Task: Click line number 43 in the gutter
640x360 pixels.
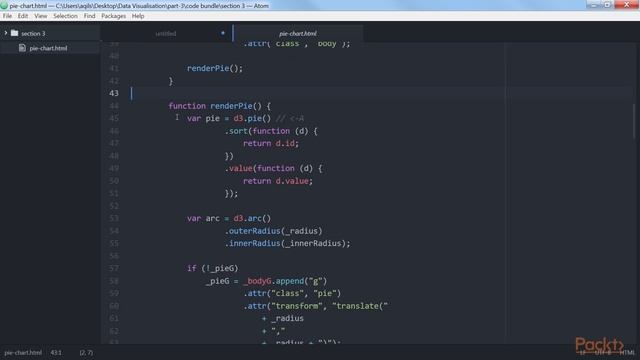Action: (x=113, y=93)
